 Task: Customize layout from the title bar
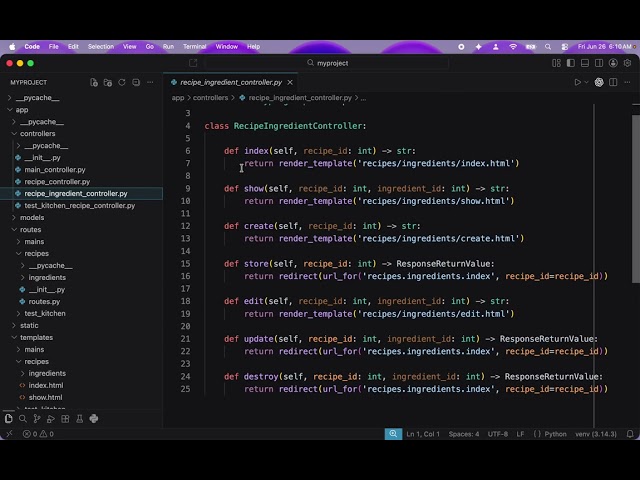pos(556,63)
